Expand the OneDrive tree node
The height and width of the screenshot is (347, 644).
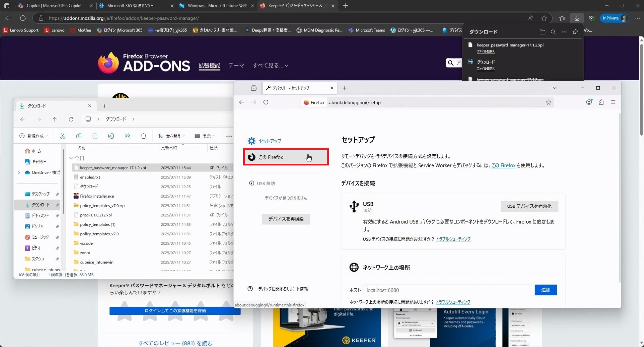pos(19,172)
